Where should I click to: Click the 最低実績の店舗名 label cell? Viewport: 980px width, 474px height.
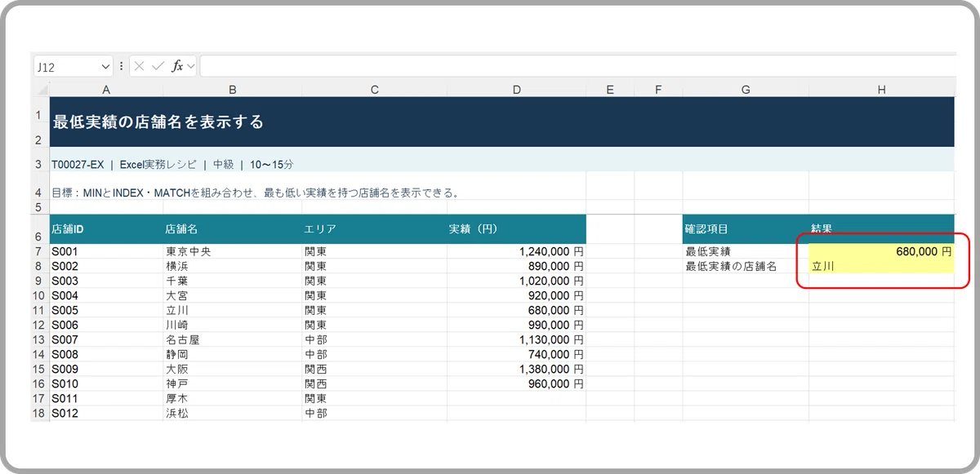[x=745, y=267]
